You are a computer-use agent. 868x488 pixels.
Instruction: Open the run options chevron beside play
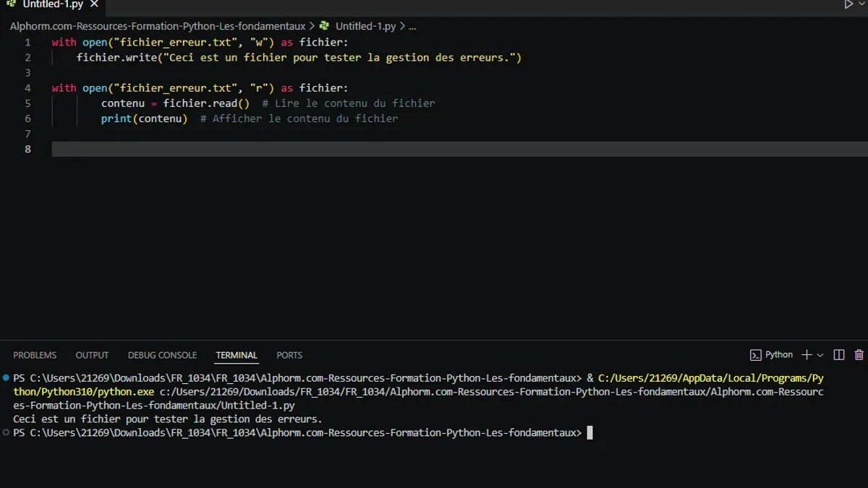pos(861,4)
